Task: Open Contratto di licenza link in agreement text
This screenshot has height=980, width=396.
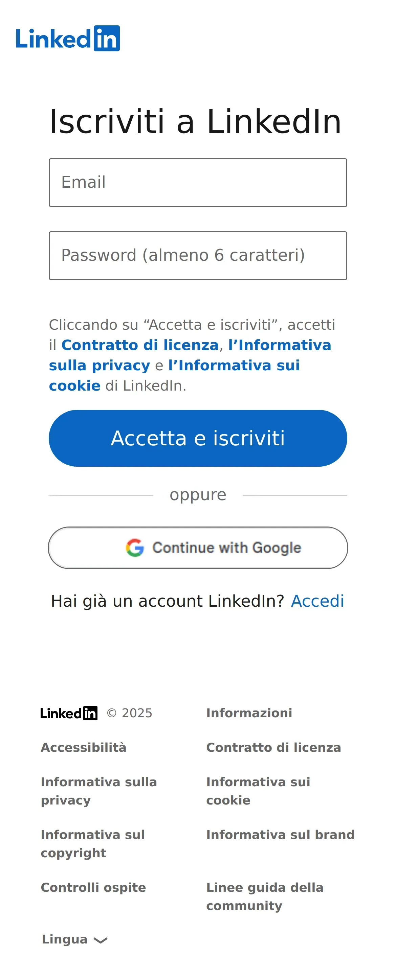Action: pyautogui.click(x=140, y=345)
